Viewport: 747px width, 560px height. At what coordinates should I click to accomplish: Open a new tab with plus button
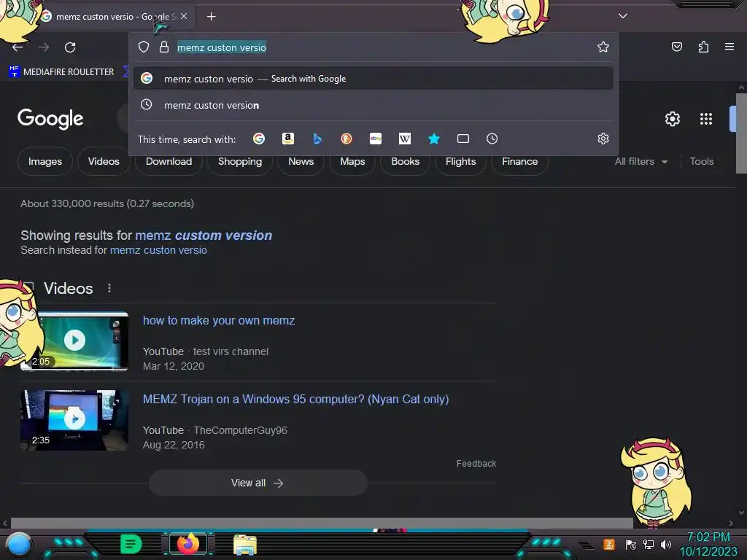[211, 17]
